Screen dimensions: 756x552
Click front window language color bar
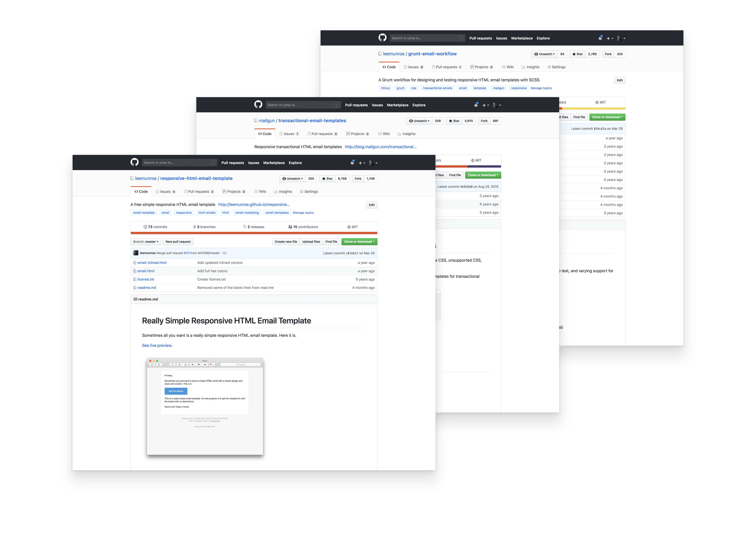tap(254, 233)
